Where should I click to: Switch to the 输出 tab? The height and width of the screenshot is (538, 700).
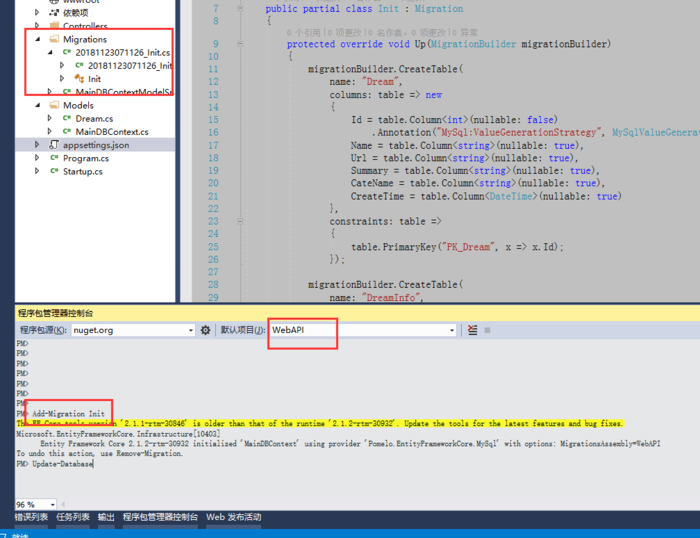[x=106, y=517]
